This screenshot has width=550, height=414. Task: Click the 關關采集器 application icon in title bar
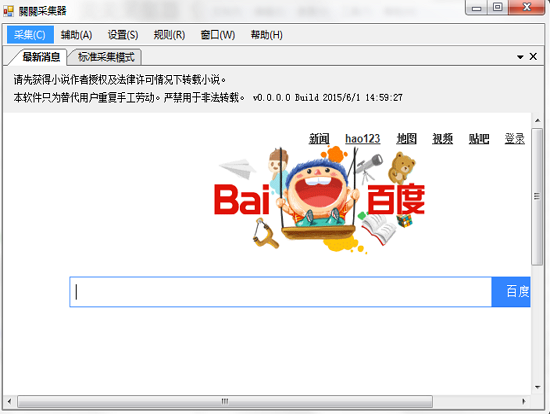pos(8,11)
